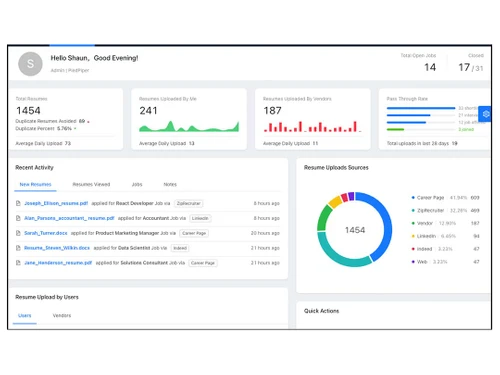Select the Users tab under Resume Upload by Users
The height and width of the screenshot is (375, 500).
coord(25,315)
